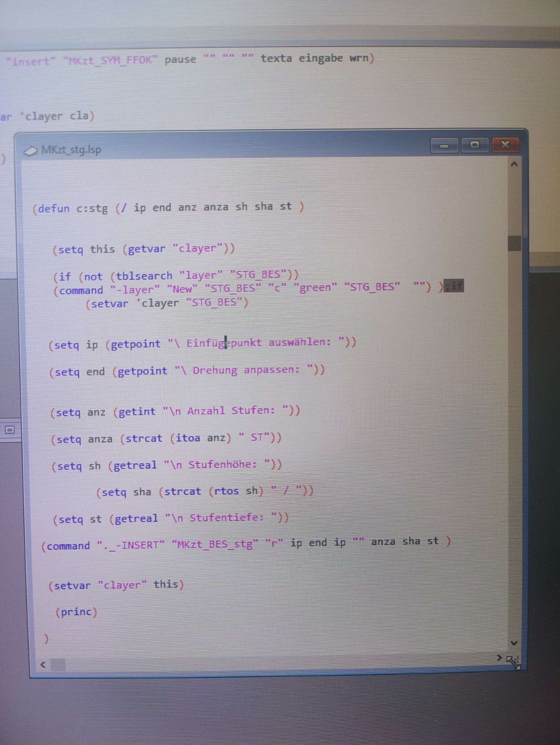Click 'texta eingabe wrn)' in background window
Screen dimensions: 560x745
coord(317,58)
